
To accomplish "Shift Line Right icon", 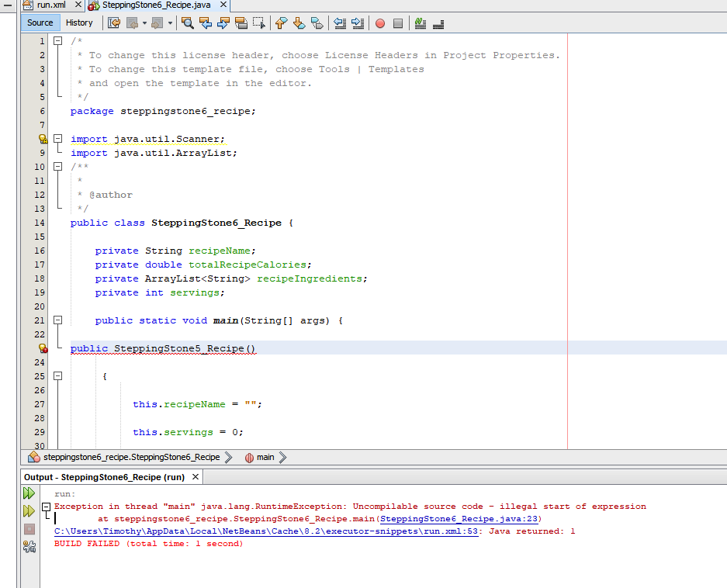I will 358,22.
